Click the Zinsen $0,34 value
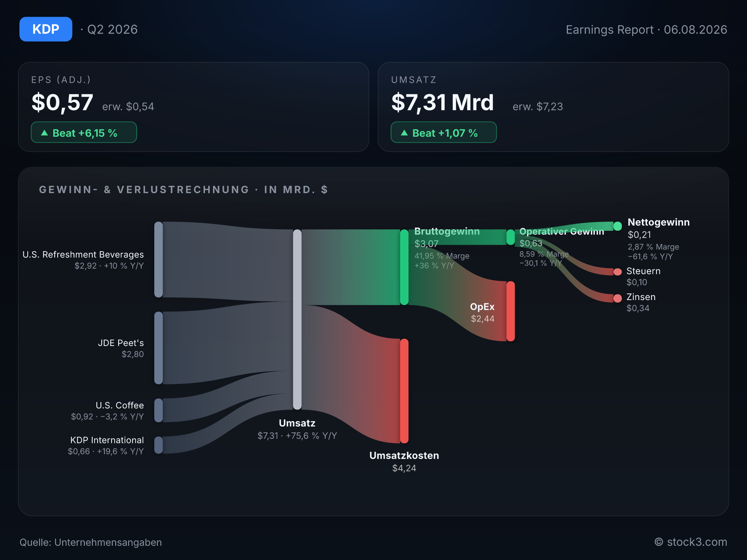This screenshot has width=747, height=560. 638,308
